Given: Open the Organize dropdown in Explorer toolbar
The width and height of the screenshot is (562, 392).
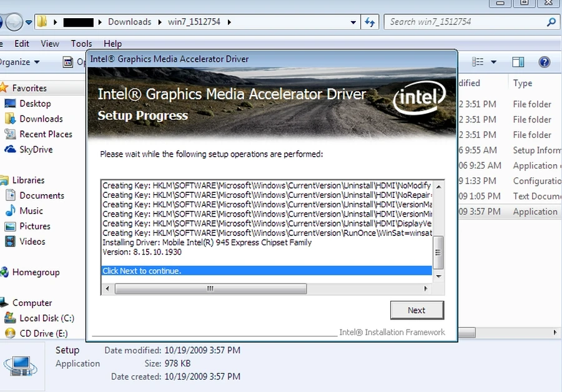Looking at the screenshot, I should [20, 62].
